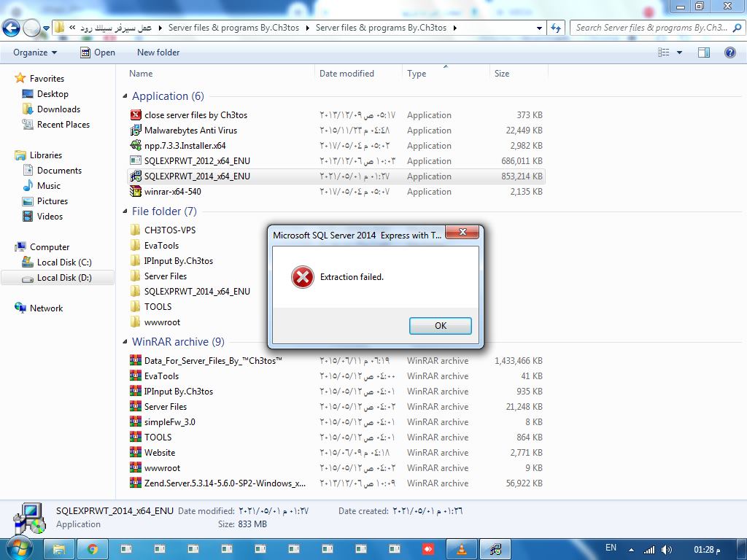Select the close server files by Ch3tos icon

click(136, 114)
